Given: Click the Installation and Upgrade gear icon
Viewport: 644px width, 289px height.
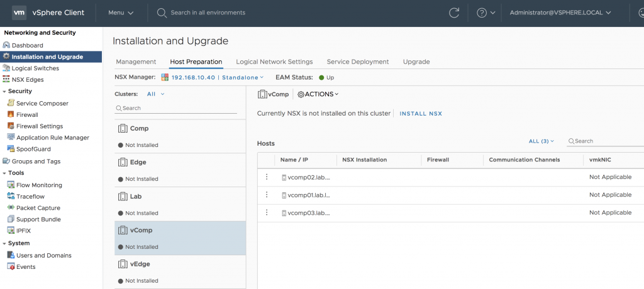Looking at the screenshot, I should pyautogui.click(x=6, y=57).
